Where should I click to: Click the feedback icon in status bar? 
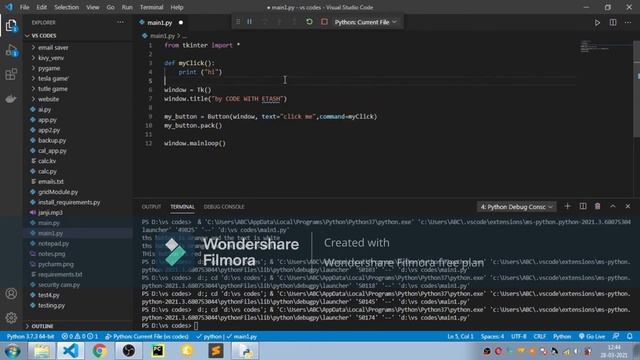click(x=616, y=336)
